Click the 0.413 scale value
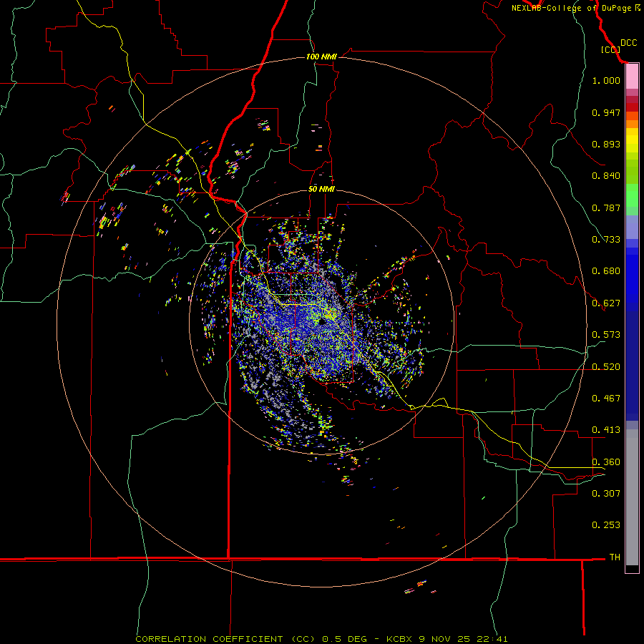This screenshot has width=644, height=644. pyautogui.click(x=606, y=430)
